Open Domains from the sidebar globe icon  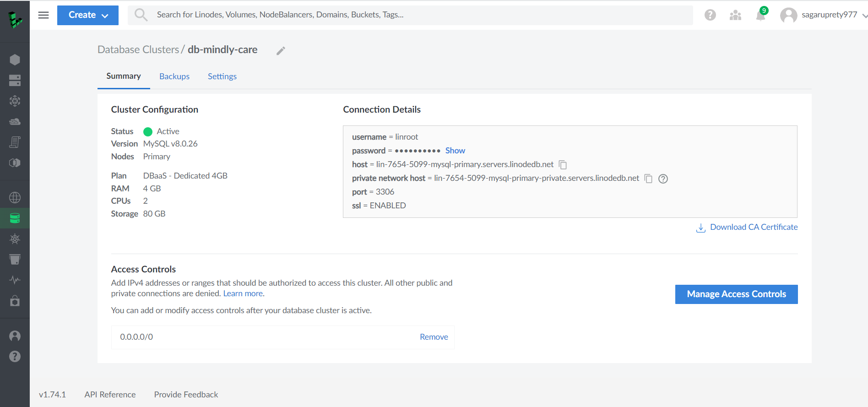15,198
